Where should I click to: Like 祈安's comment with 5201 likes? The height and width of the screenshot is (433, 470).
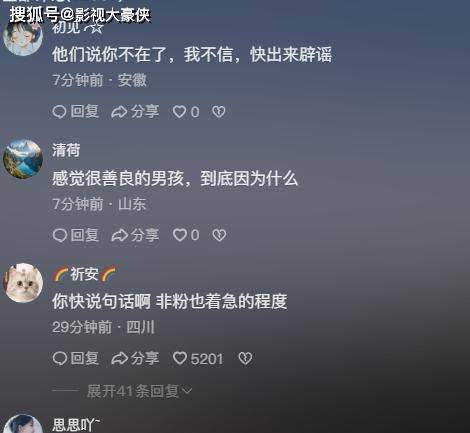(198, 359)
